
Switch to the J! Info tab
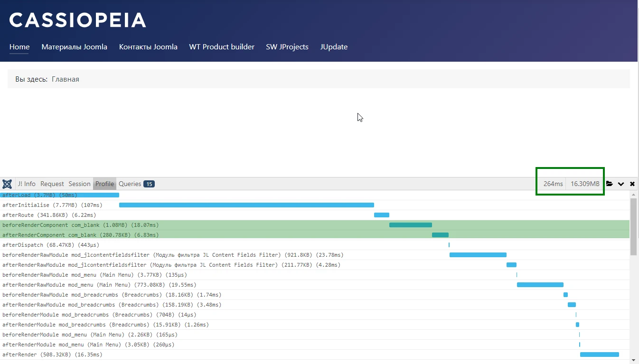[27, 184]
